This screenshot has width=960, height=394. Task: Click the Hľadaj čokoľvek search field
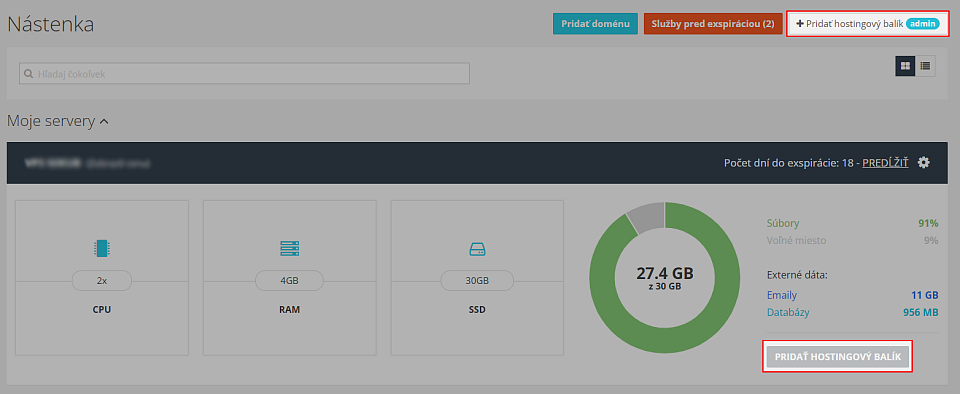point(244,73)
